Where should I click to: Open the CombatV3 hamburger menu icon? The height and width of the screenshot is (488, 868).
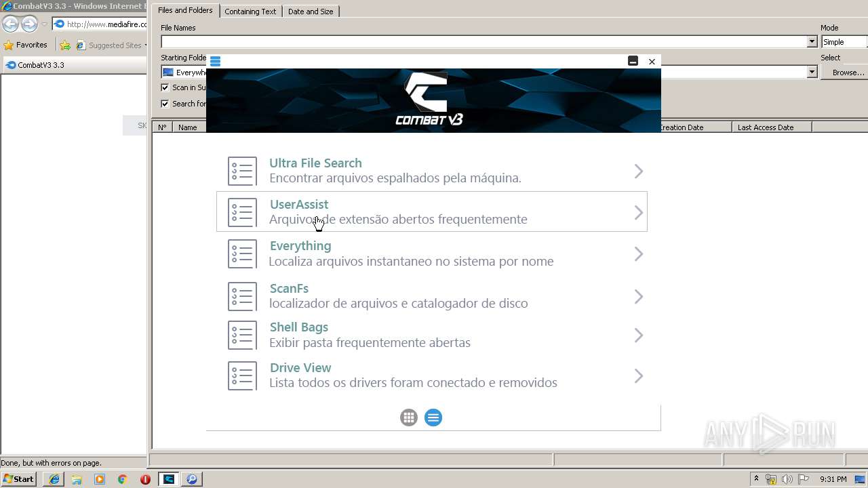(x=216, y=61)
